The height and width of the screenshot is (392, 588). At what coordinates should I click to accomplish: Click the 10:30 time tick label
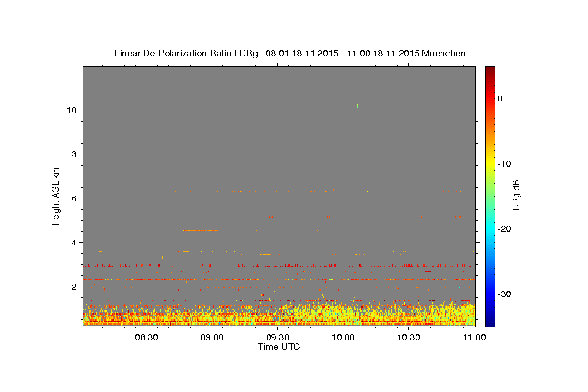[409, 337]
